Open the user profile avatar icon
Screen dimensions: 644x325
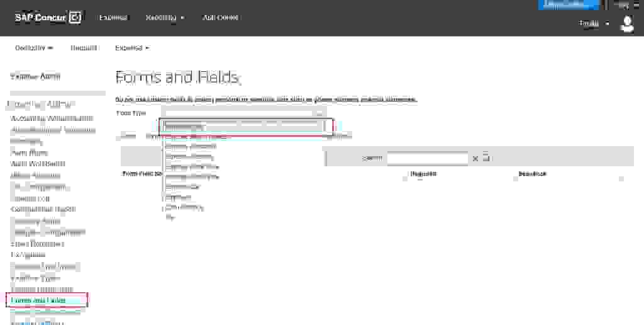[x=627, y=24]
